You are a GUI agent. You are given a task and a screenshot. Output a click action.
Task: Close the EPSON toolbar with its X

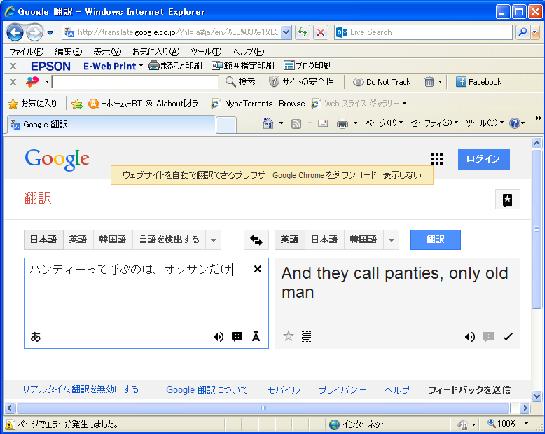pyautogui.click(x=13, y=66)
